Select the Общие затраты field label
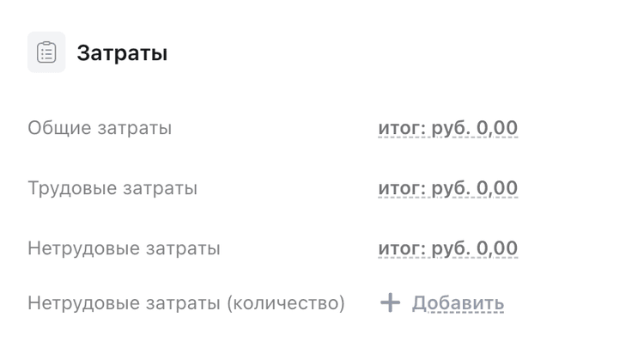This screenshot has width=644, height=360. [100, 128]
